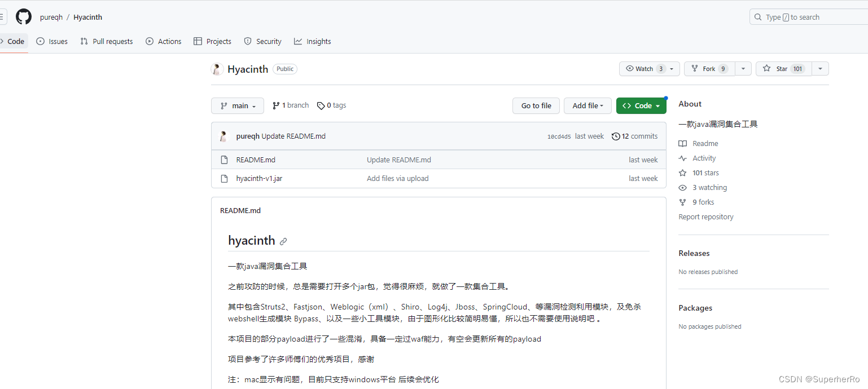Viewport: 868px width, 389px height.
Task: Select the file icon next to hyacinth-v1.jar
Action: pos(223,178)
